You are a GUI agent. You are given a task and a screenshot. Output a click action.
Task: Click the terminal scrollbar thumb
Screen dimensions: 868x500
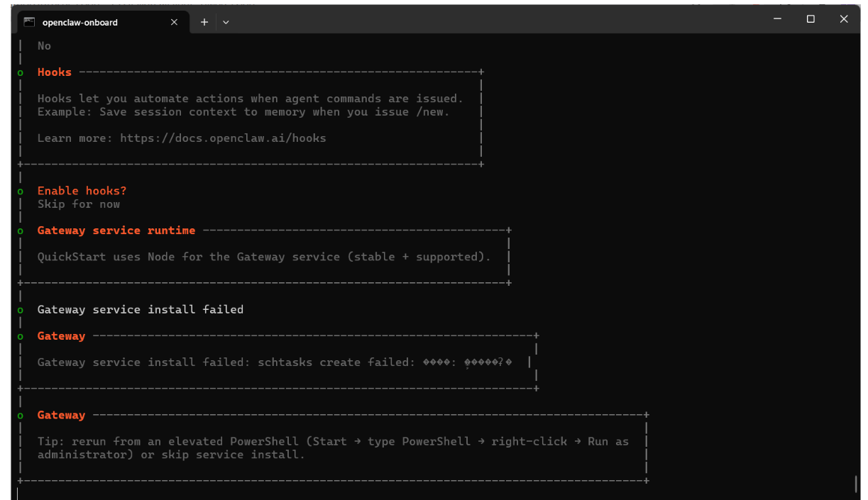pyautogui.click(x=857, y=483)
